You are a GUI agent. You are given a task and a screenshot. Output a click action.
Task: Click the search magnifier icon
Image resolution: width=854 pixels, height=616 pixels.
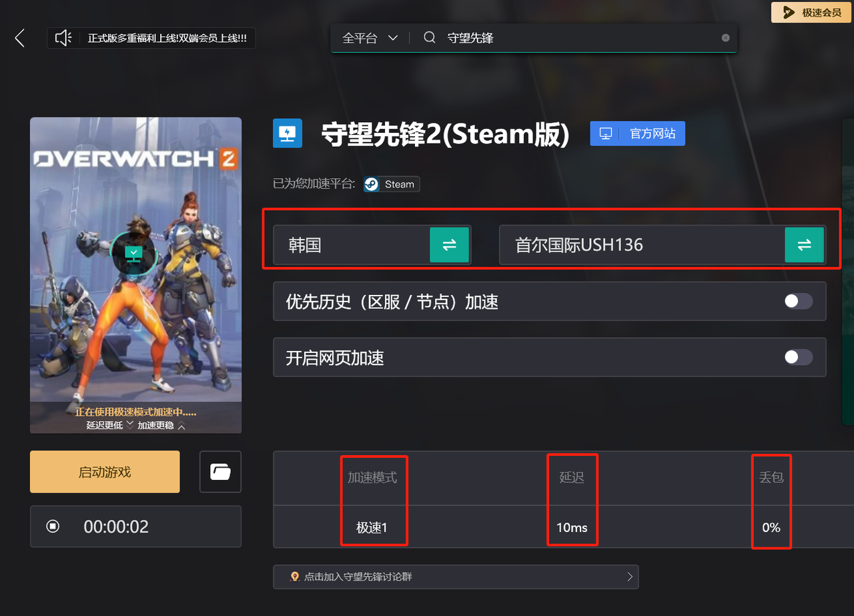click(430, 37)
